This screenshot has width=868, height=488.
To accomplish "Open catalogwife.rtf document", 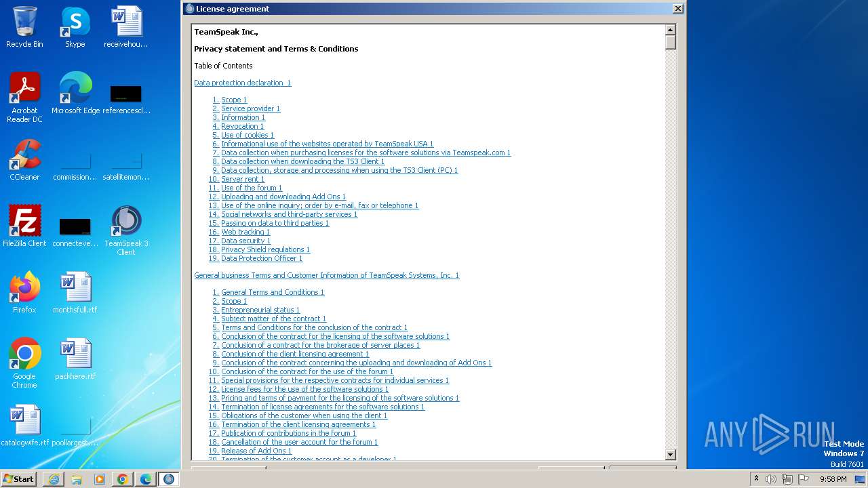I will pos(24,426).
